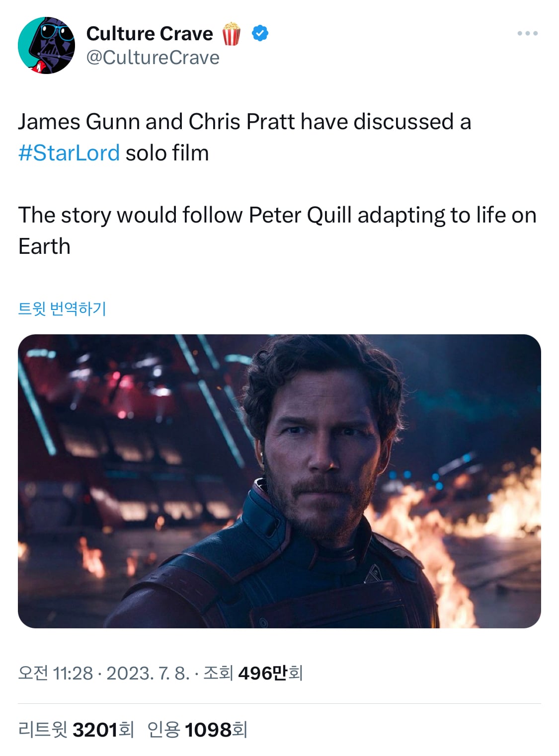Follow the #StarLord hashtag link
This screenshot has height=756, width=559.
(69, 153)
